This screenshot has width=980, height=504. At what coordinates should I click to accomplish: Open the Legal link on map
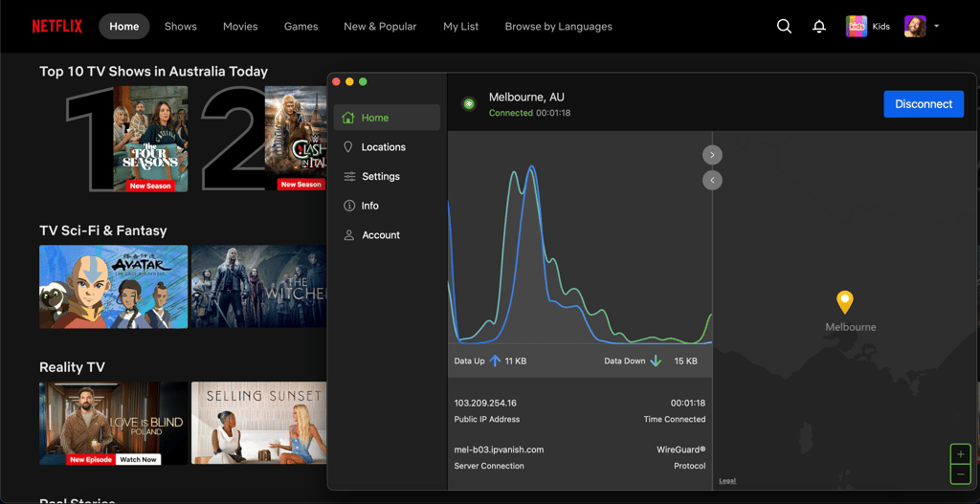point(727,481)
